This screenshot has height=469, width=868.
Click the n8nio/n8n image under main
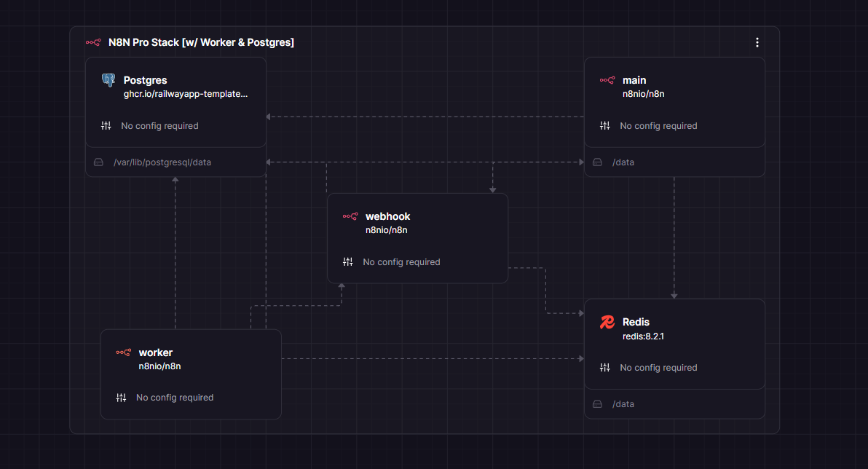click(643, 94)
